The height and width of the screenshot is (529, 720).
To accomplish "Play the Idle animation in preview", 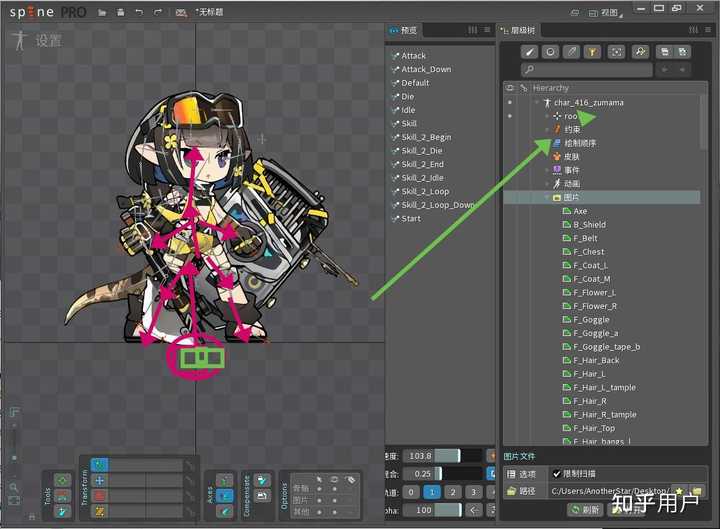I will pos(408,110).
